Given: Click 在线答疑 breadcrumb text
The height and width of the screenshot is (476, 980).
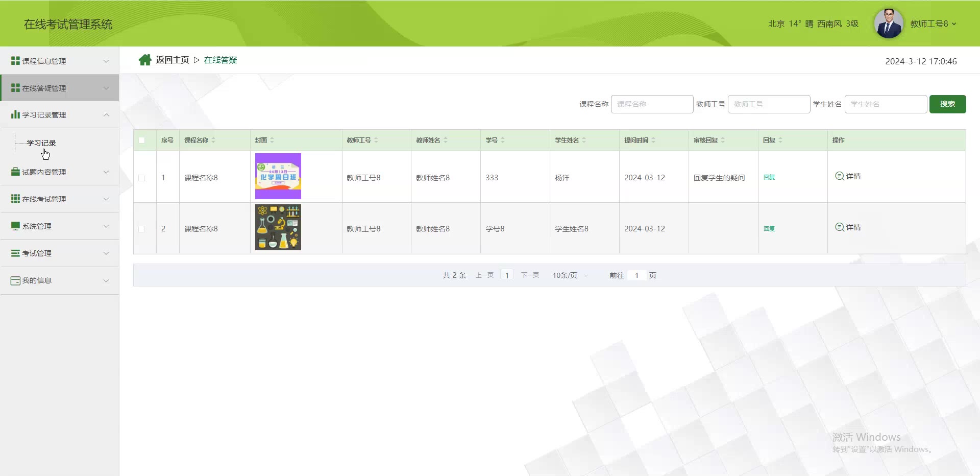Looking at the screenshot, I should tap(220, 60).
